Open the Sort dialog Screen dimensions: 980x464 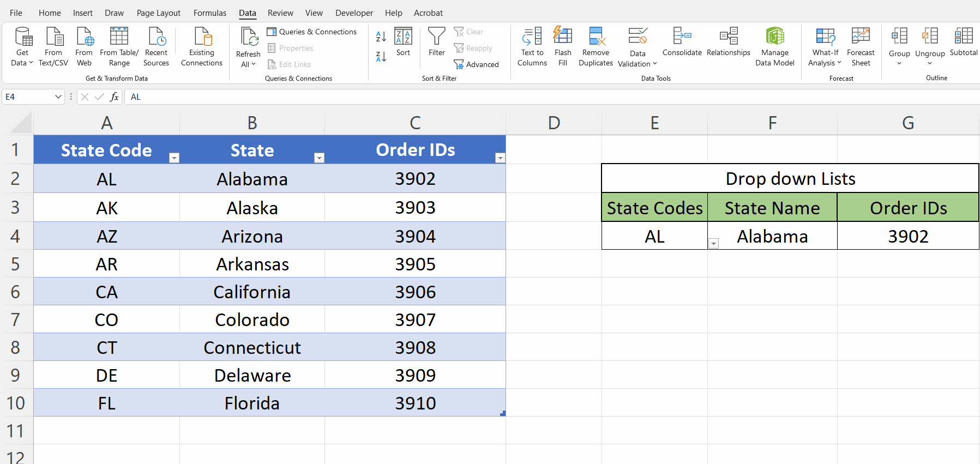(x=403, y=42)
